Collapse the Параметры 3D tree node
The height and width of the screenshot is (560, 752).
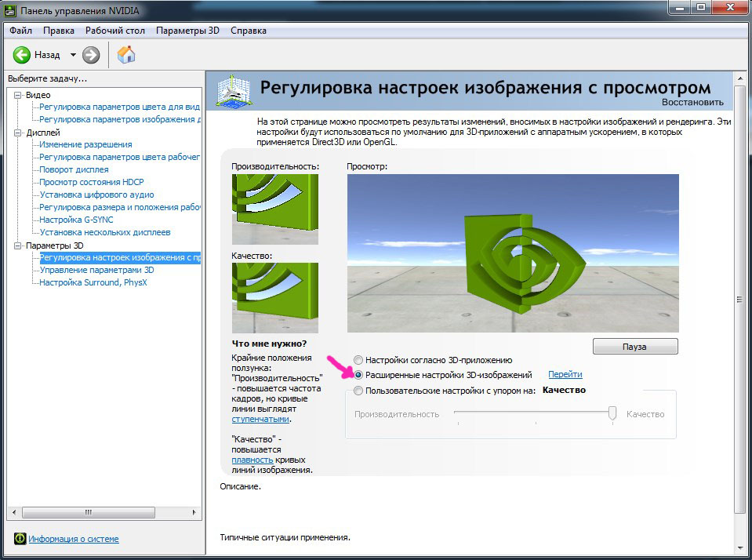[18, 245]
